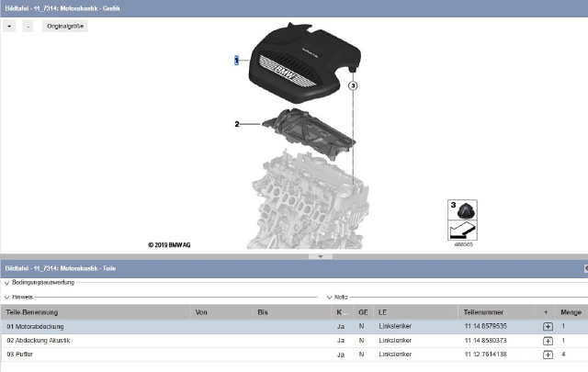Select the 01 Motorabdeckung row
588x372 pixels.
294,327
